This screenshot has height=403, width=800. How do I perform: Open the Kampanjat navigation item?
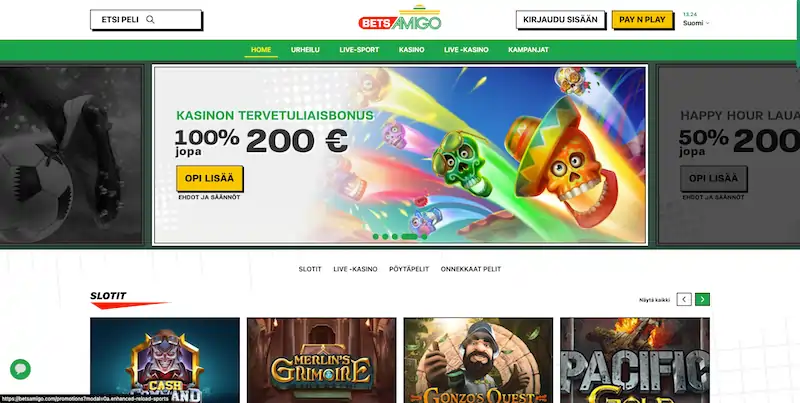[x=528, y=49]
